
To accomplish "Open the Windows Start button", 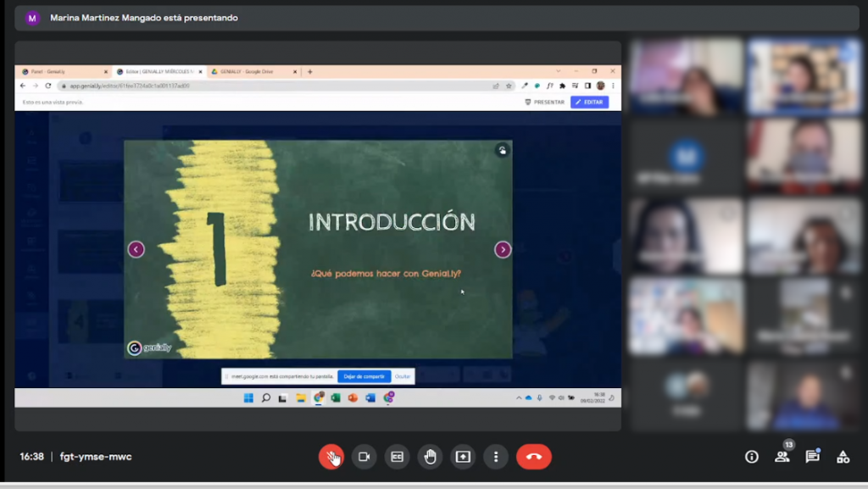I will pos(248,397).
